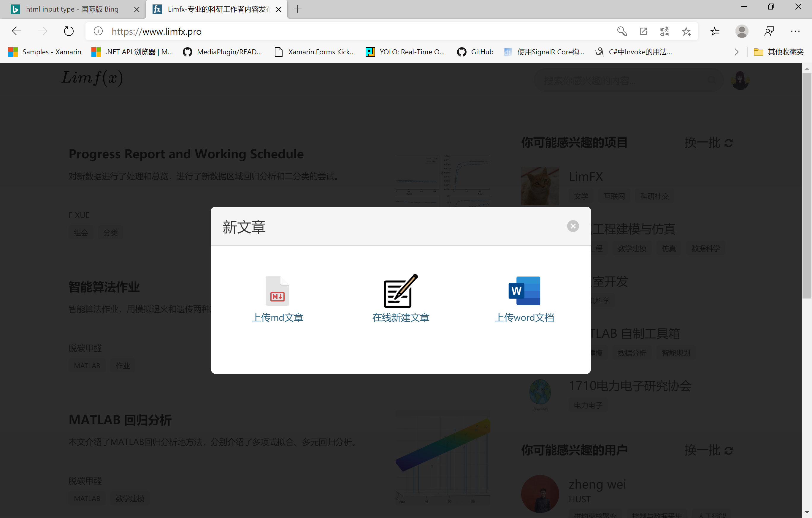Image resolution: width=812 pixels, height=518 pixels.
Task: Open browser profile avatar
Action: 742,31
